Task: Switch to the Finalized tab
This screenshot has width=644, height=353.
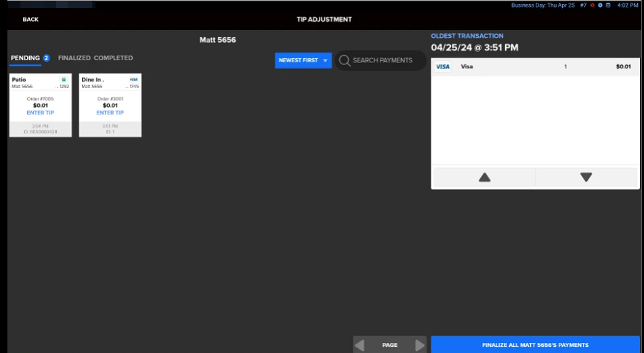Action: (x=74, y=58)
